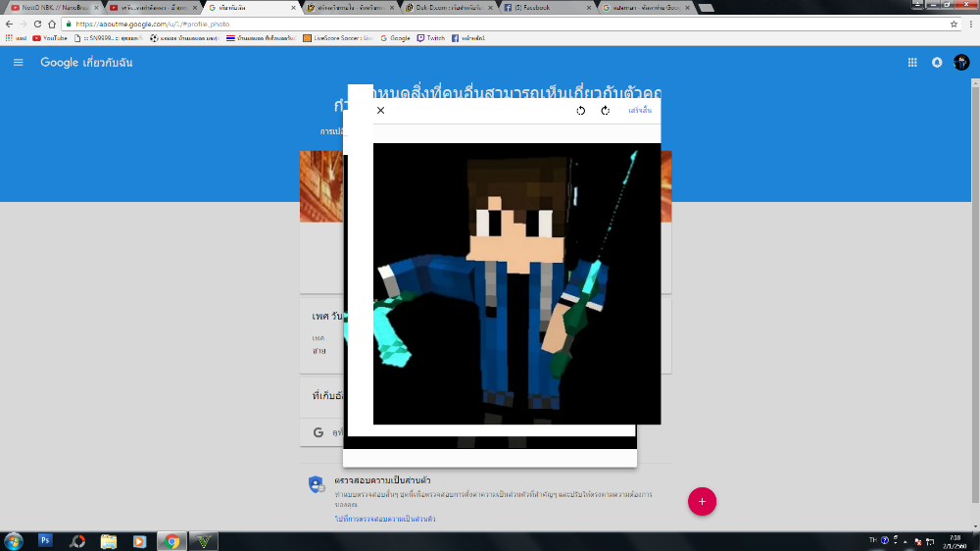980x551 pixels.
Task: Switch to the Facebook tab
Action: (548, 8)
